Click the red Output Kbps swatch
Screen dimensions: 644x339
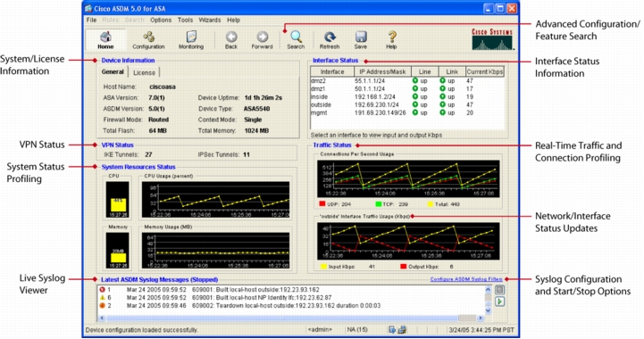pyautogui.click(x=404, y=267)
